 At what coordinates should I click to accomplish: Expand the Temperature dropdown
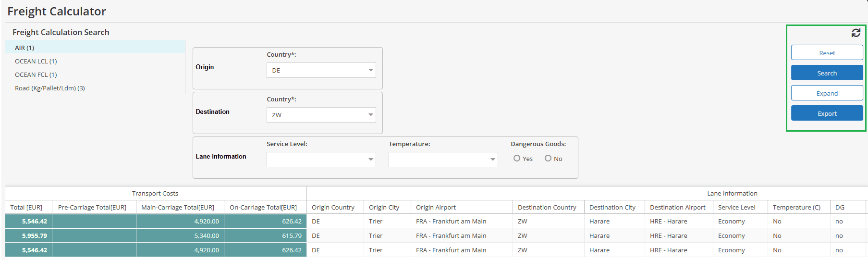(443, 160)
